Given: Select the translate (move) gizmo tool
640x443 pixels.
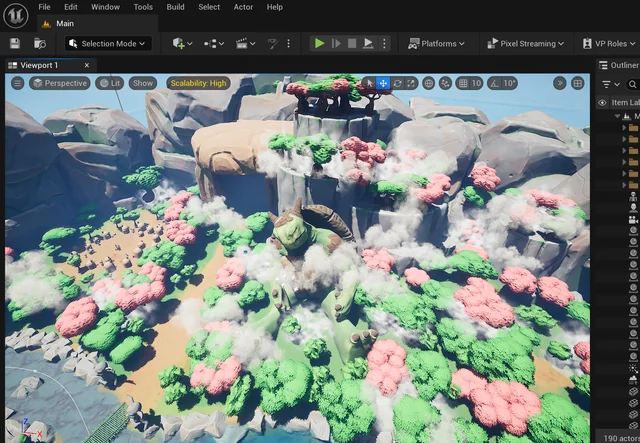Looking at the screenshot, I should 382,83.
